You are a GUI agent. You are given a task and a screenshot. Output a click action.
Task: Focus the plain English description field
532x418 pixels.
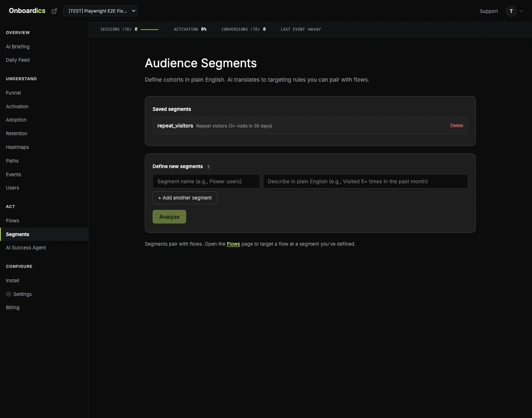(x=365, y=181)
